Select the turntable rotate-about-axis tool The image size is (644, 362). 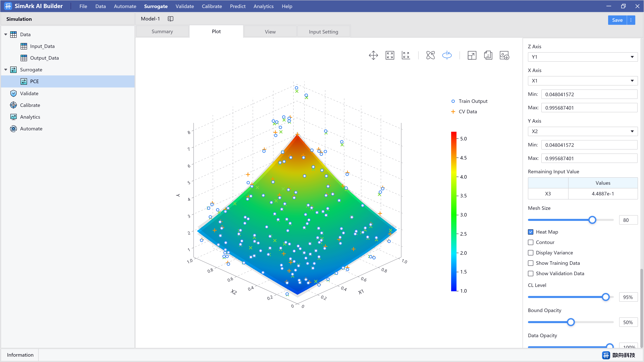click(447, 55)
